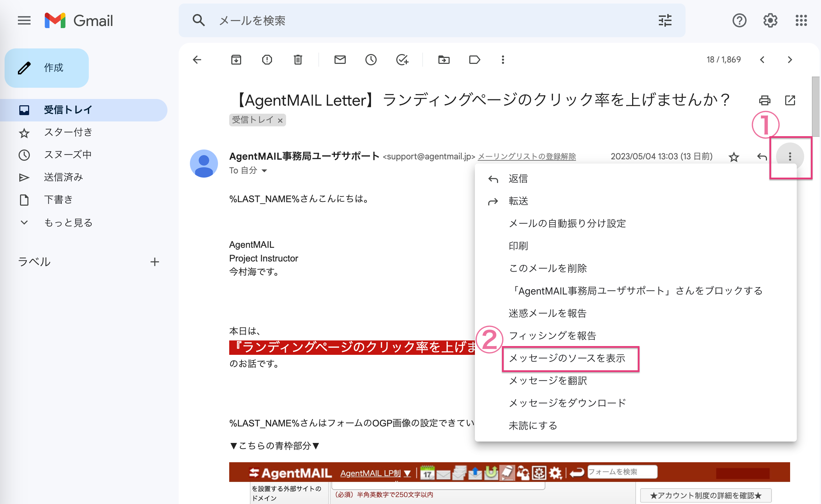This screenshot has width=821, height=504.
Task: Open the Google apps grid
Action: pos(801,20)
